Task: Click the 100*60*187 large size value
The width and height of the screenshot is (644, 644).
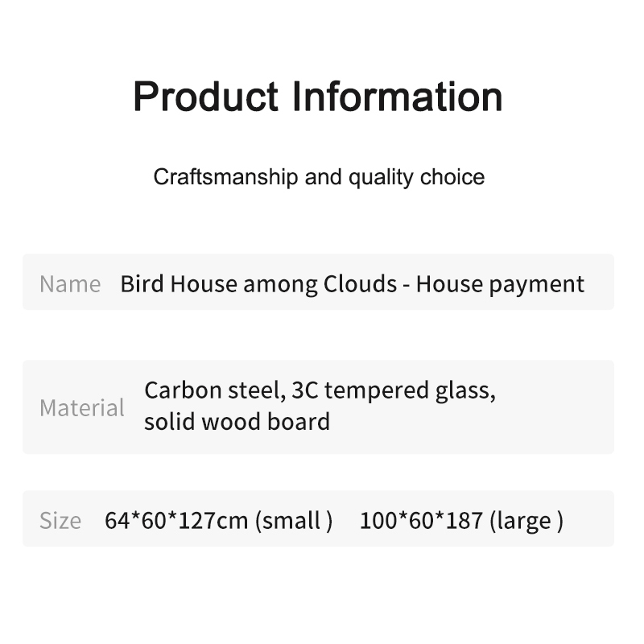Action: pyautogui.click(x=420, y=520)
